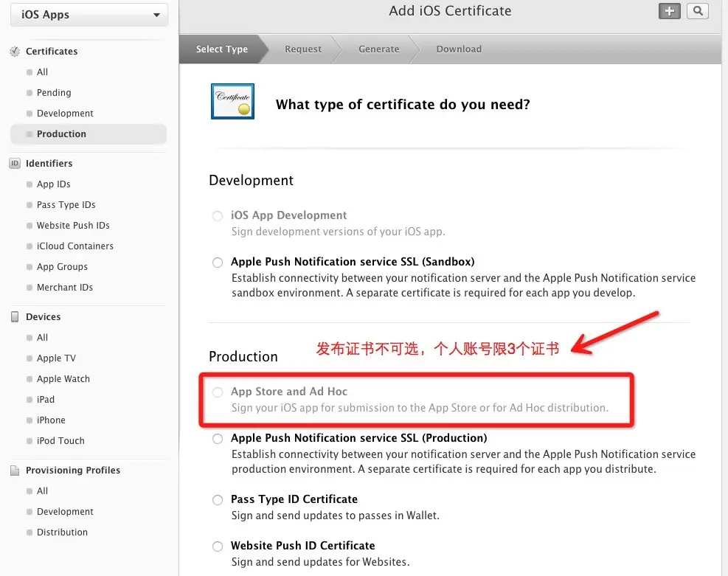Image resolution: width=728 pixels, height=576 pixels.
Task: Open iPhone devices
Action: click(51, 420)
